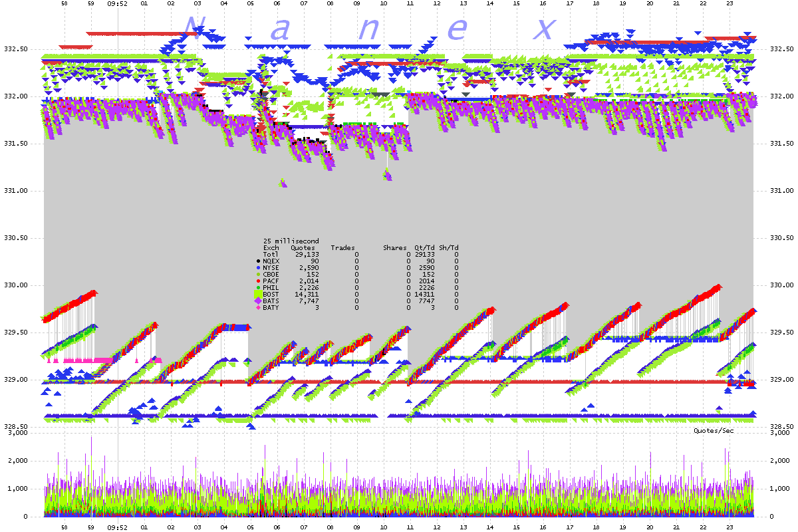Click the 09:52 time label at top

pyautogui.click(x=117, y=4)
